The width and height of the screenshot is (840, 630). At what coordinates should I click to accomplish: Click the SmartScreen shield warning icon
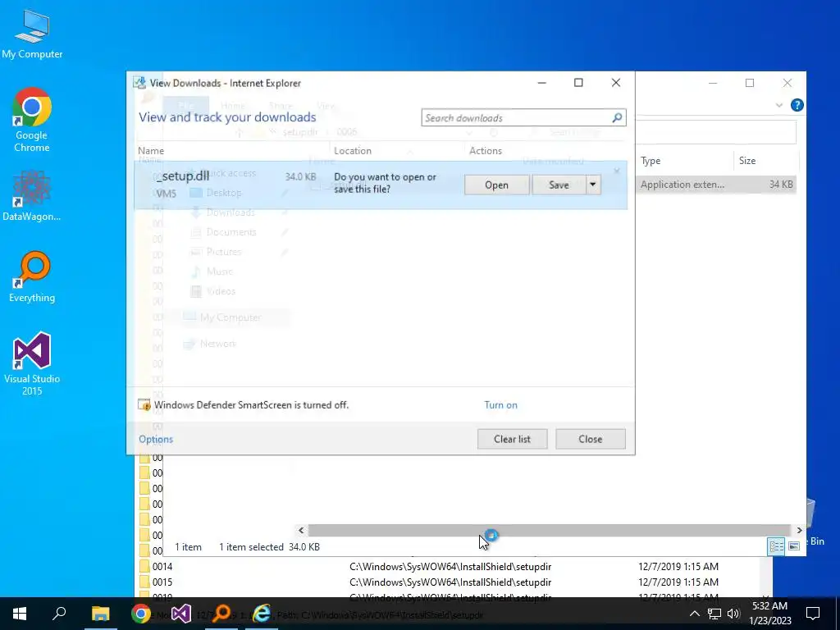pos(144,404)
